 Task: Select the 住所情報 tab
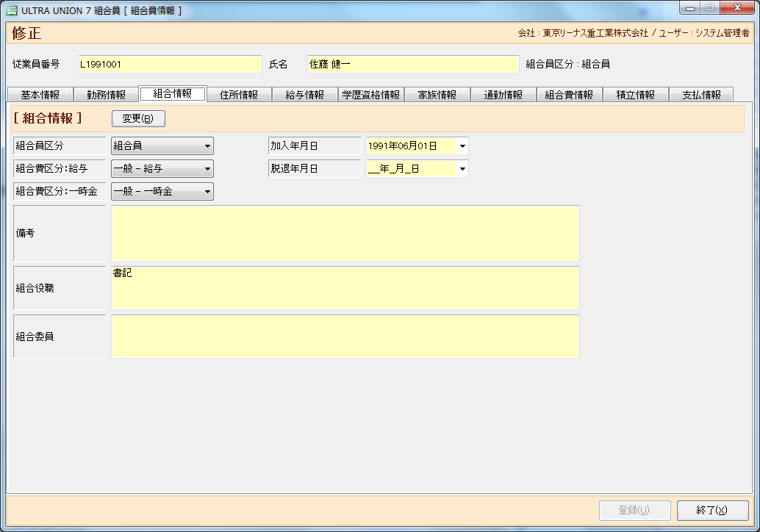coord(238,95)
